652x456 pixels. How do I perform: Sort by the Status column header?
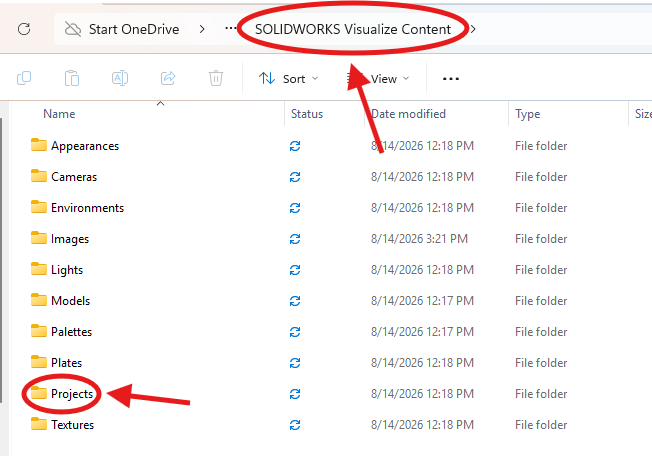pos(307,114)
